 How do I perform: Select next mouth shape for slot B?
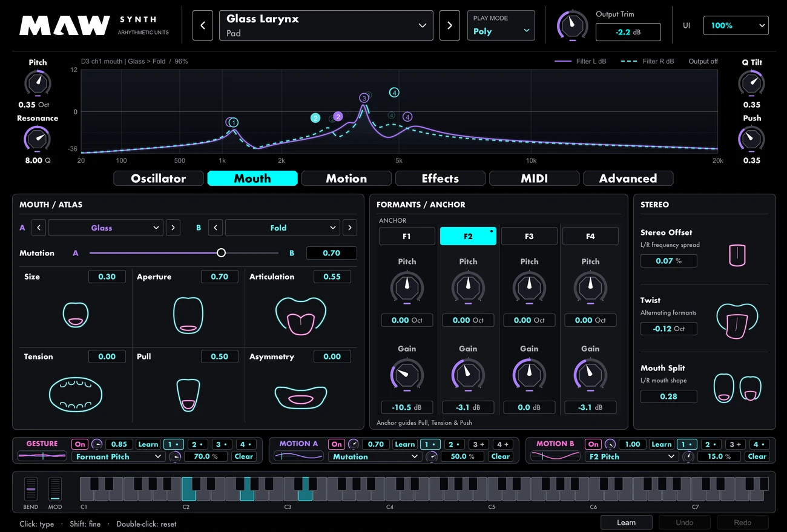click(349, 228)
